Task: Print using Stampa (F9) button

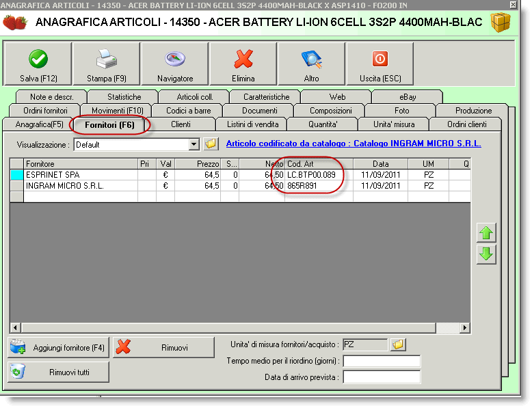Action: coord(106,64)
